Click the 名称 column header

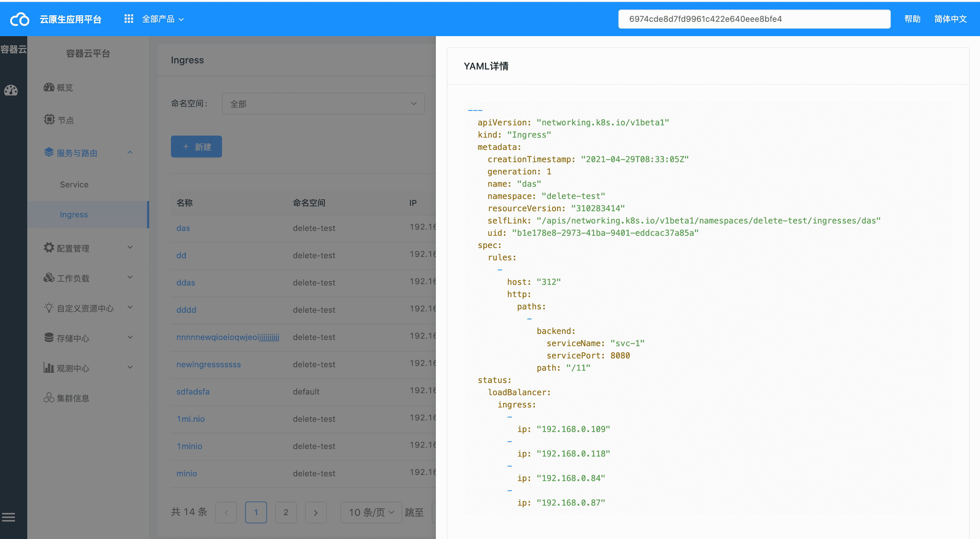[185, 203]
